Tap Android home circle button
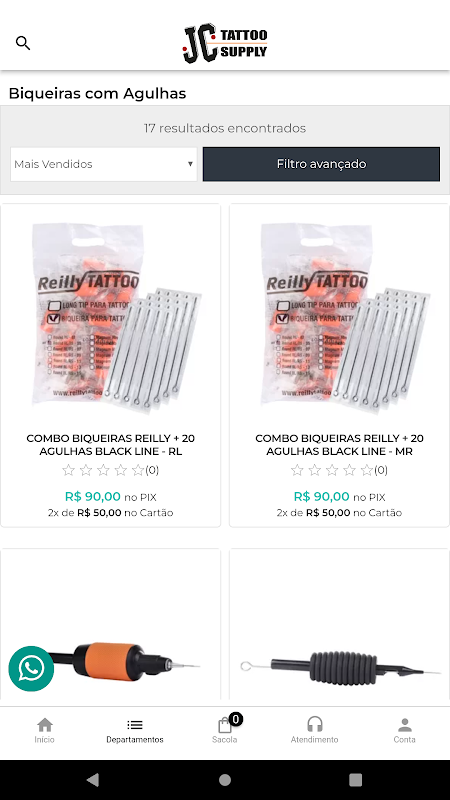This screenshot has height=800, width=450. pos(225,780)
